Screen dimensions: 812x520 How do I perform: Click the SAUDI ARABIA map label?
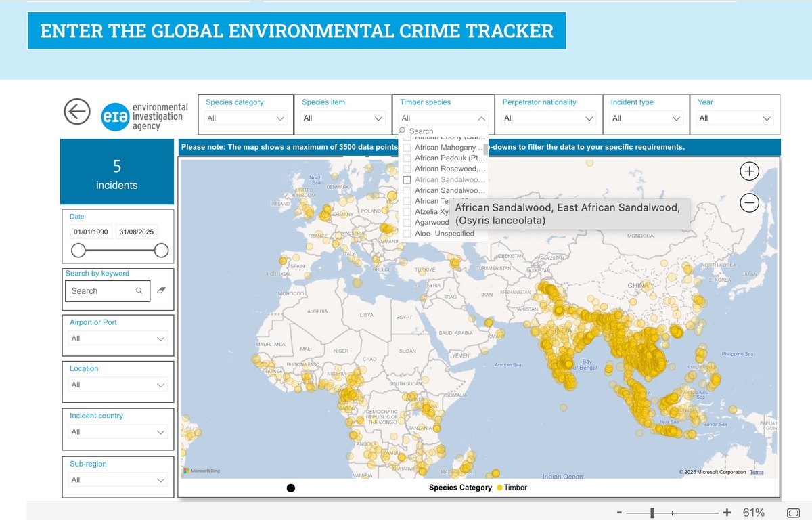[x=455, y=332]
